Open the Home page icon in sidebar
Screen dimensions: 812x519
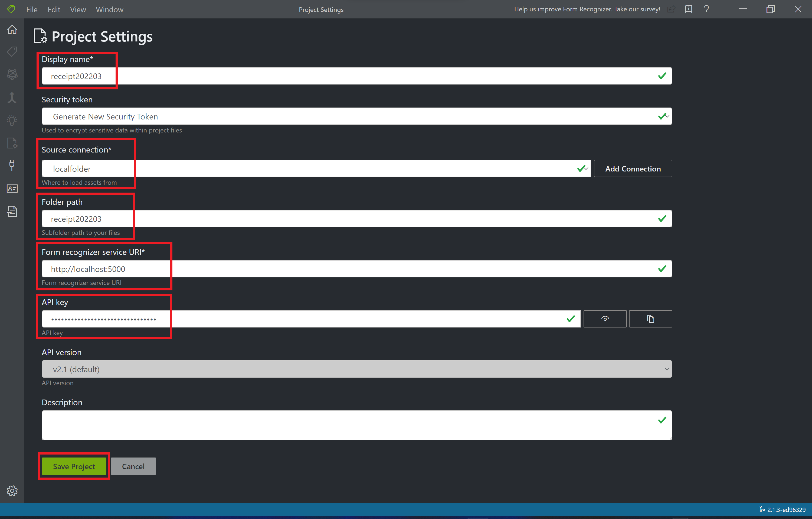[12, 30]
